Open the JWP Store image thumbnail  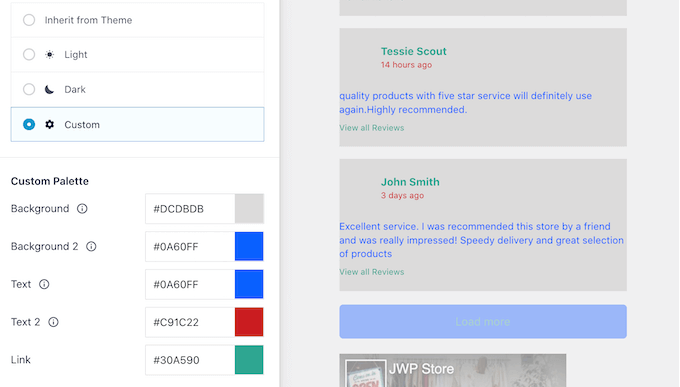point(366,374)
